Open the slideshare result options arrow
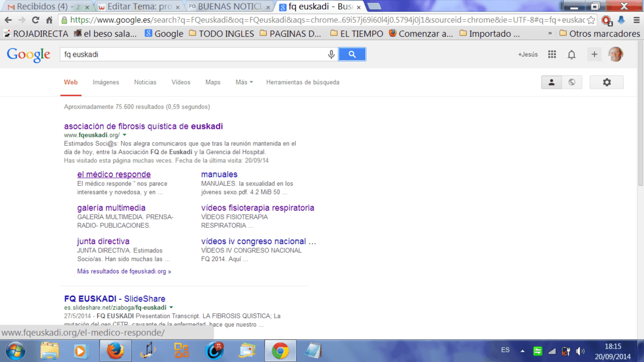 pyautogui.click(x=172, y=308)
